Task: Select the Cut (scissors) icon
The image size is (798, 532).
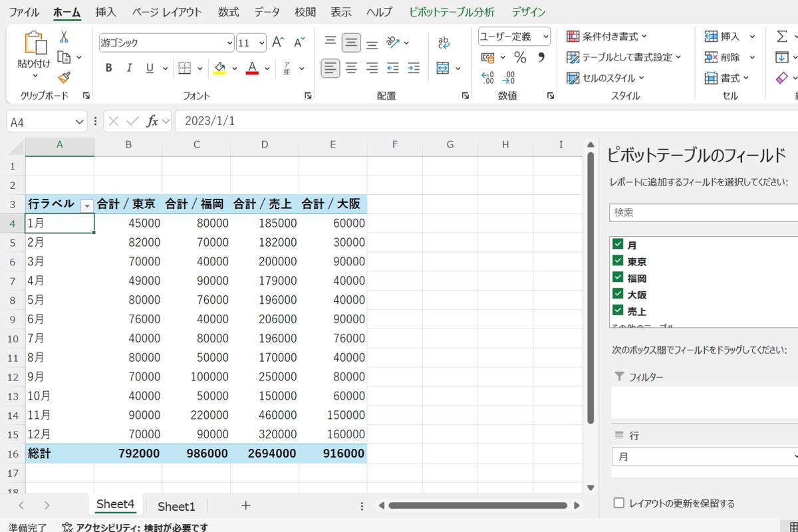Action: click(65, 37)
